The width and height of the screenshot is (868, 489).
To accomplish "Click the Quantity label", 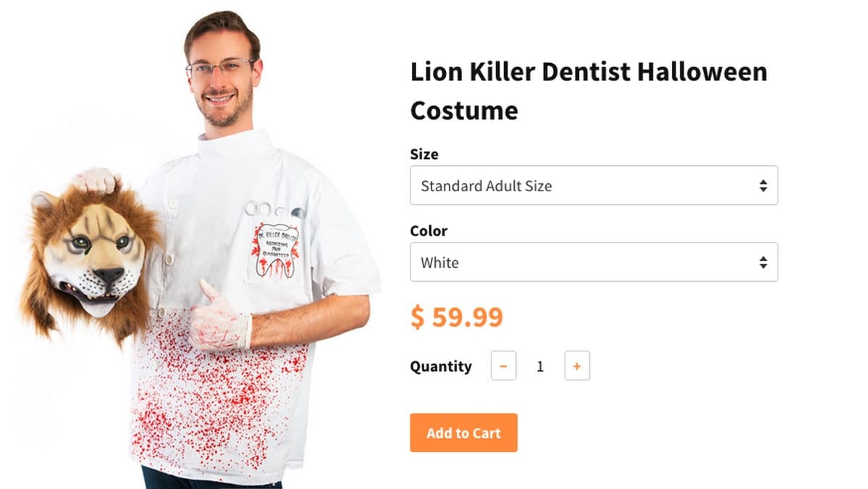I will pyautogui.click(x=441, y=366).
